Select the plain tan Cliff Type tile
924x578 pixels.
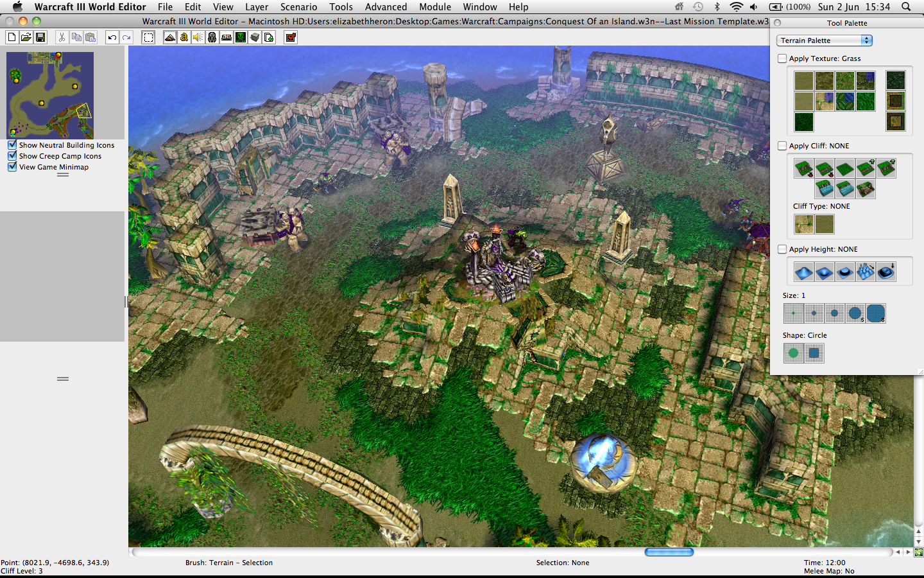(x=825, y=224)
